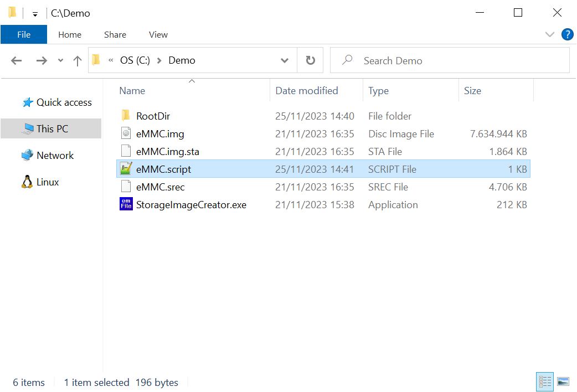This screenshot has height=392, width=577.
Task: Open the address bar history dropdown
Action: click(x=285, y=60)
